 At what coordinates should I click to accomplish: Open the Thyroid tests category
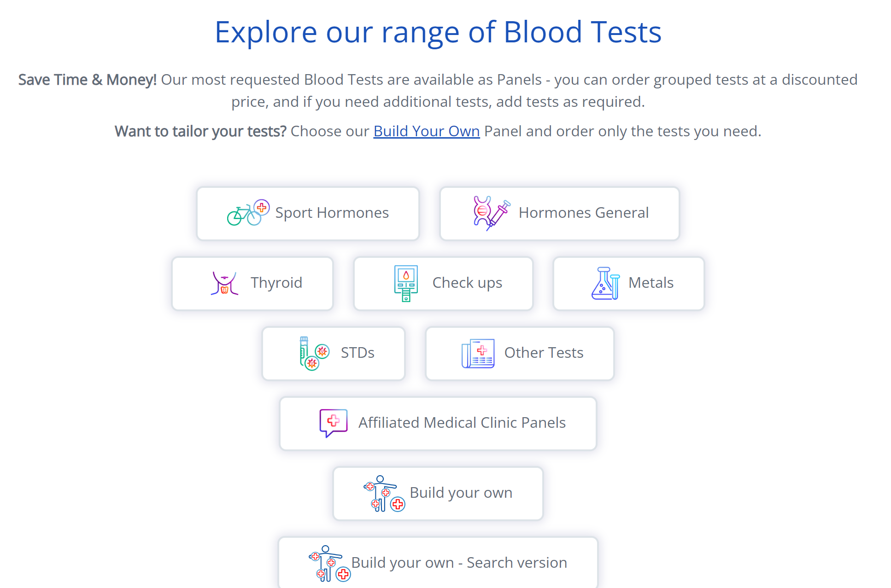[x=252, y=283]
